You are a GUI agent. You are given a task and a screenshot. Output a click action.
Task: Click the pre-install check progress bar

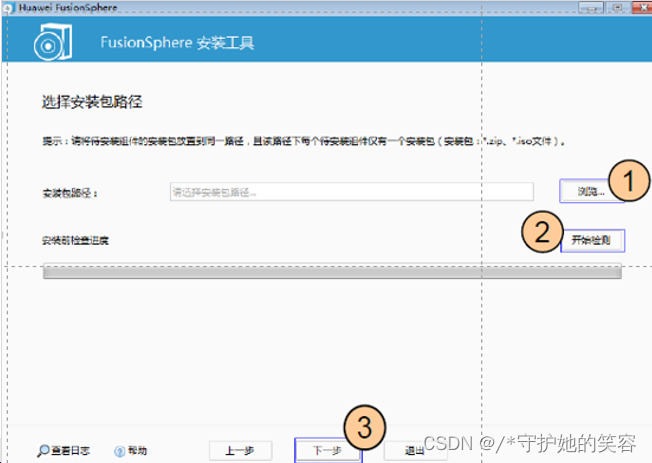pyautogui.click(x=332, y=271)
